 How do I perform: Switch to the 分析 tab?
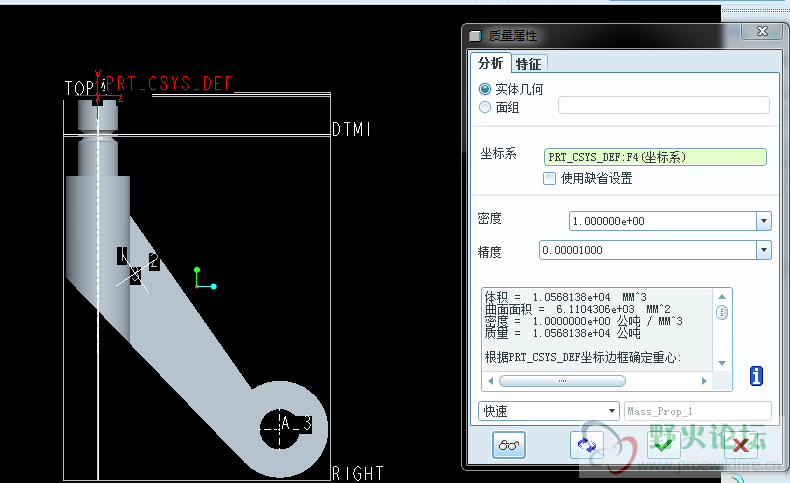coord(490,63)
